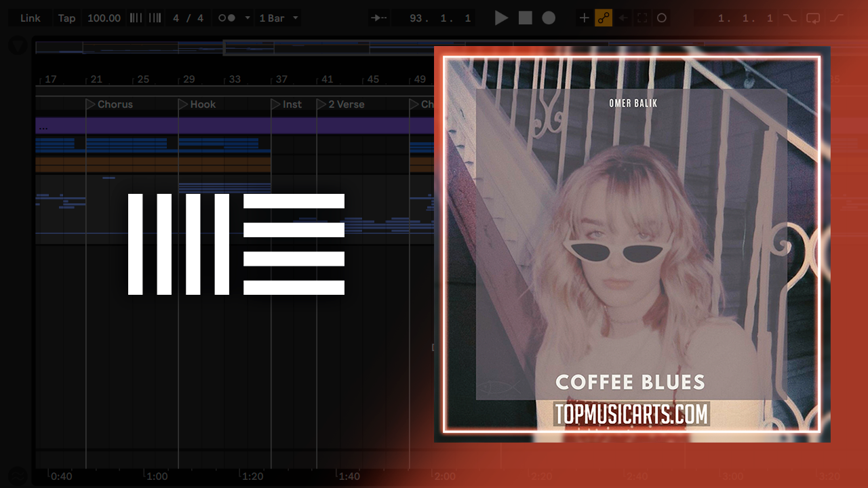This screenshot has height=488, width=868.
Task: Click the Stop button in transport
Action: click(526, 18)
